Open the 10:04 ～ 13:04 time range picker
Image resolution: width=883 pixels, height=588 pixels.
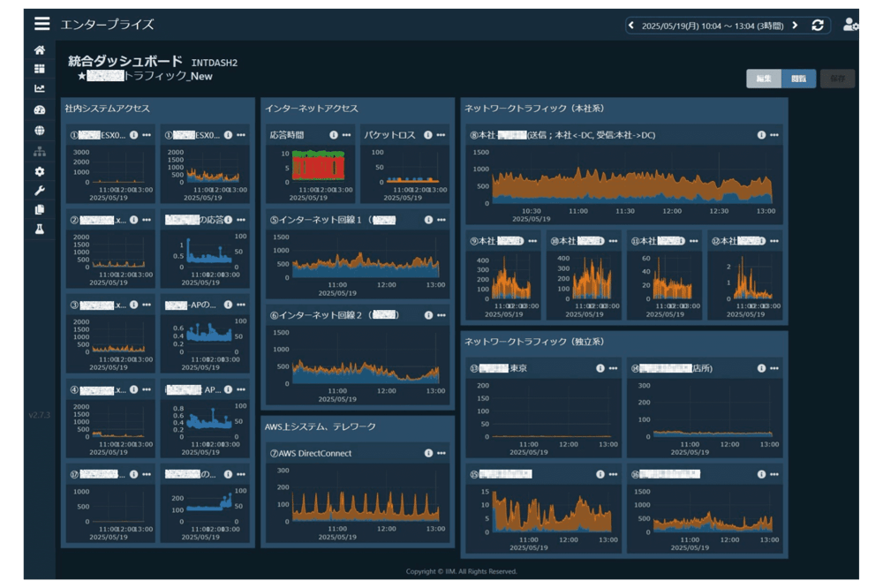point(713,26)
